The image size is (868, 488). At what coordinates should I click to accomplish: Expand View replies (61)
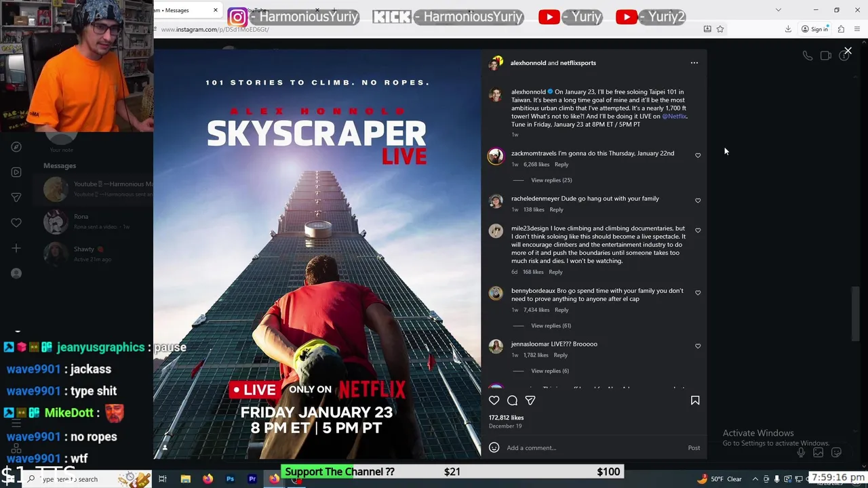point(551,326)
